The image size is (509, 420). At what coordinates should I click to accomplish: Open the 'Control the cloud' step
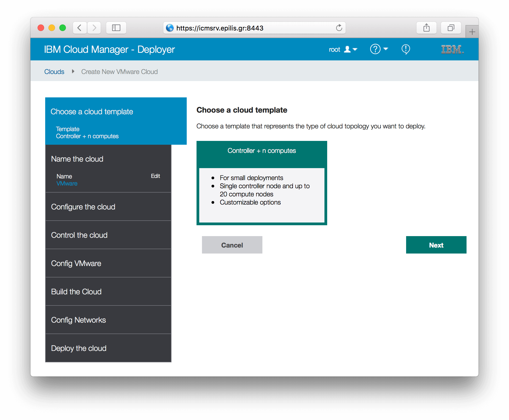point(108,235)
